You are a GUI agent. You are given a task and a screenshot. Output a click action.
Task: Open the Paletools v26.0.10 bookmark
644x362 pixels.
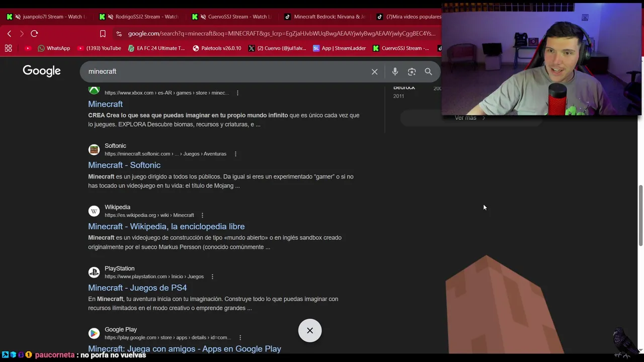[x=217, y=48]
